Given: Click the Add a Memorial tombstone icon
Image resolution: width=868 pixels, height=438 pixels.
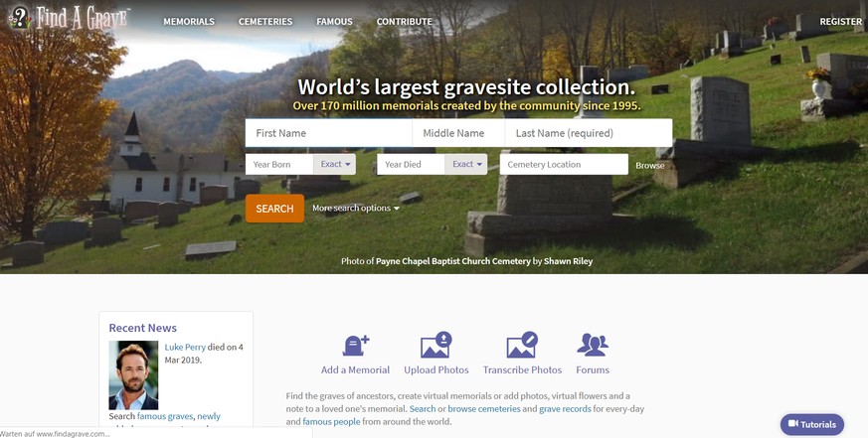Looking at the screenshot, I should [355, 346].
